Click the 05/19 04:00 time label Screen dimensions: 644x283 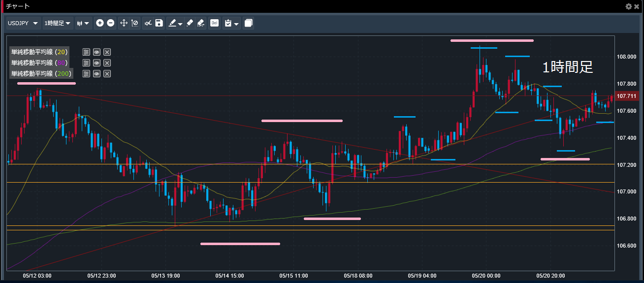point(422,276)
